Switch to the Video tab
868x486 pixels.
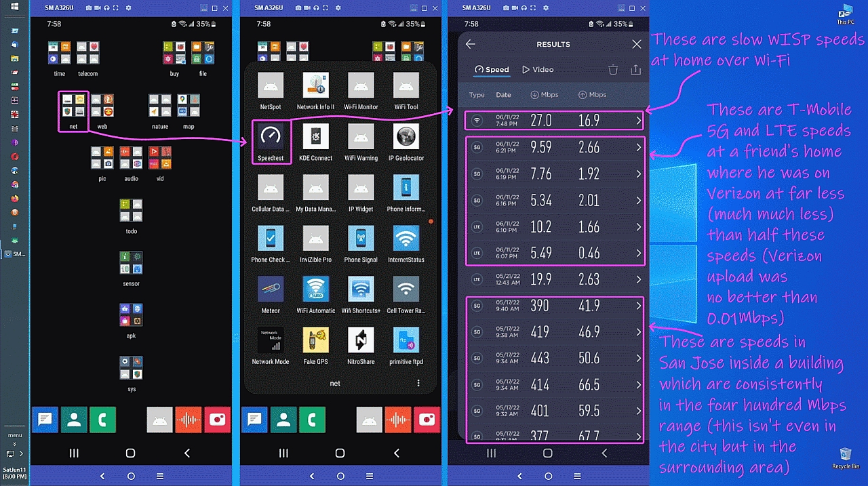[x=538, y=69]
